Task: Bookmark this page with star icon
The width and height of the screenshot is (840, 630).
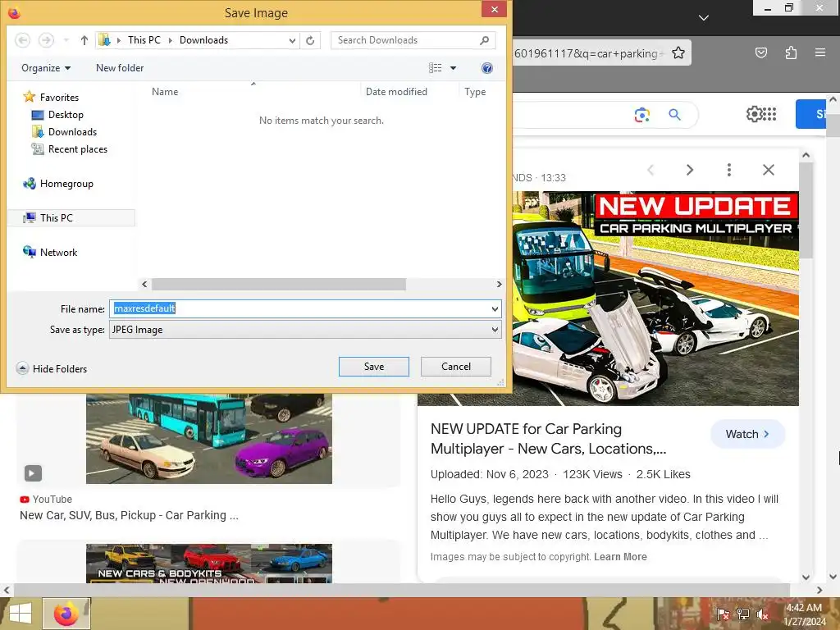Action: click(x=678, y=52)
